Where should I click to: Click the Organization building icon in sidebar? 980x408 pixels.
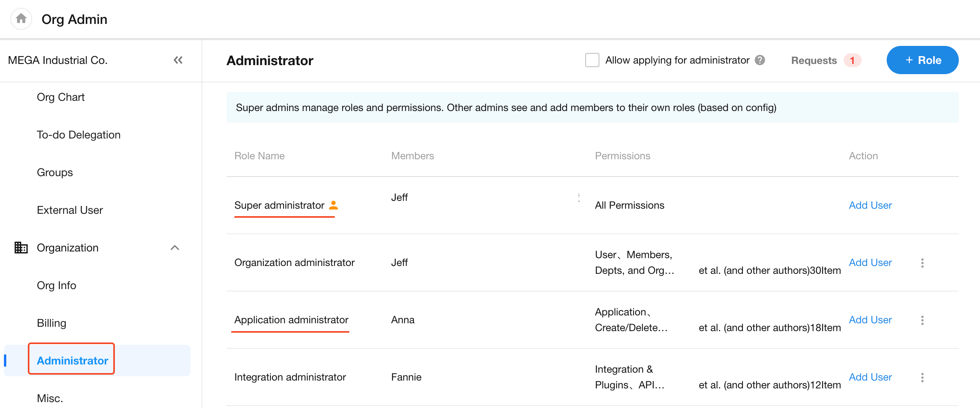tap(21, 248)
